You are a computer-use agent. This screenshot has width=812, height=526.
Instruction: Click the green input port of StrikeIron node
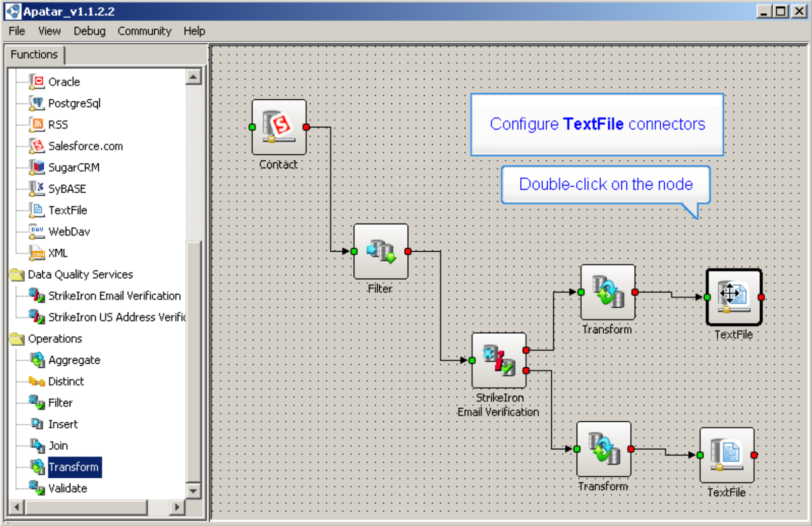pyautogui.click(x=472, y=360)
